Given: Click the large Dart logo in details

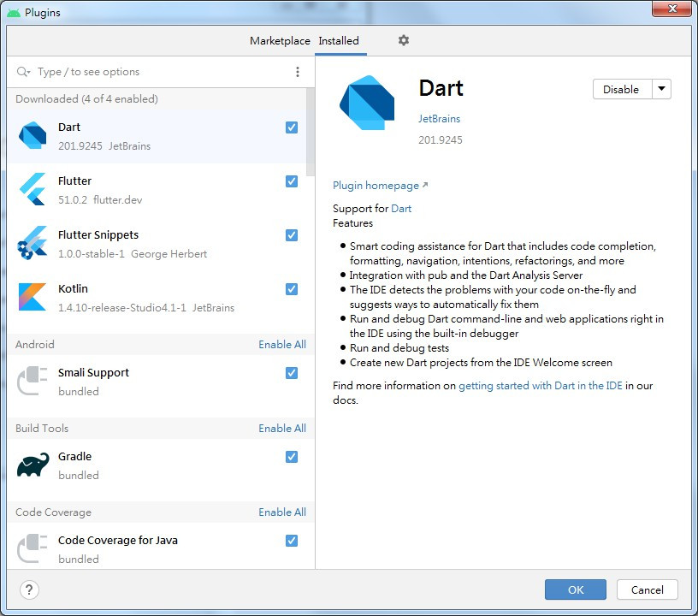Looking at the screenshot, I should point(367,103).
